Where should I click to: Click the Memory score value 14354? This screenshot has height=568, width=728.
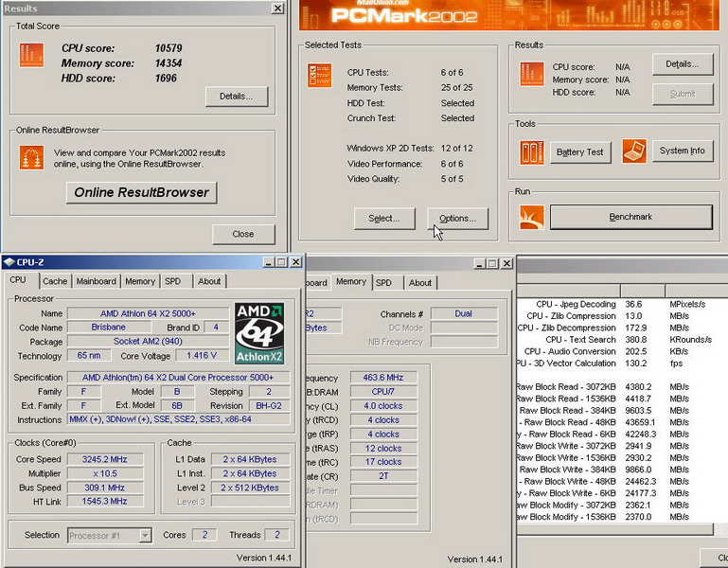pos(169,63)
